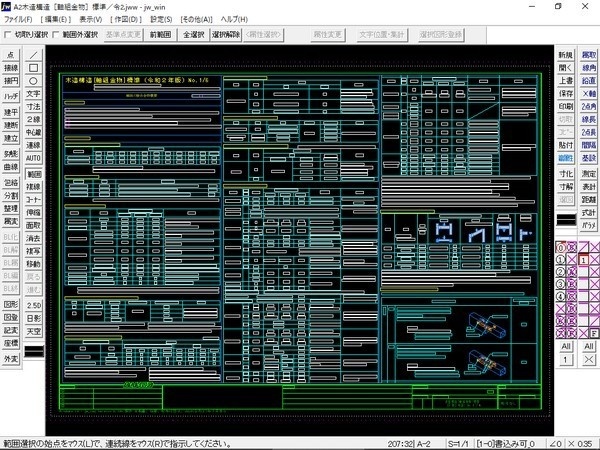Image resolution: width=600 pixels, height=450 pixels.
Task: Choose the 接円 tangent circle tool
Action: click(x=11, y=81)
